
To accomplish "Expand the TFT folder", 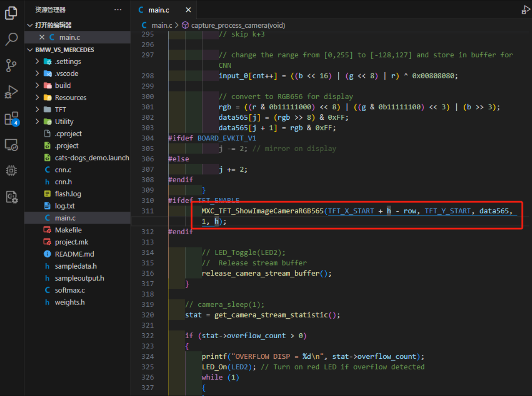I will 37,109.
